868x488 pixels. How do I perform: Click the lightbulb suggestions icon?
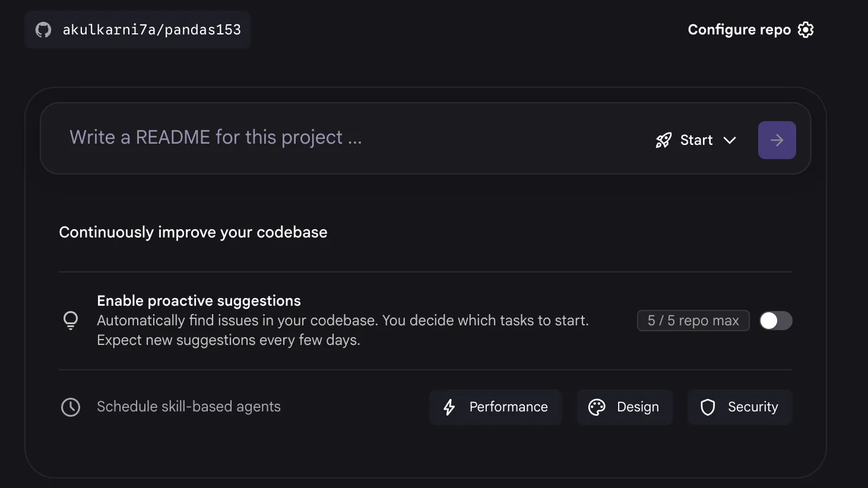pos(71,321)
